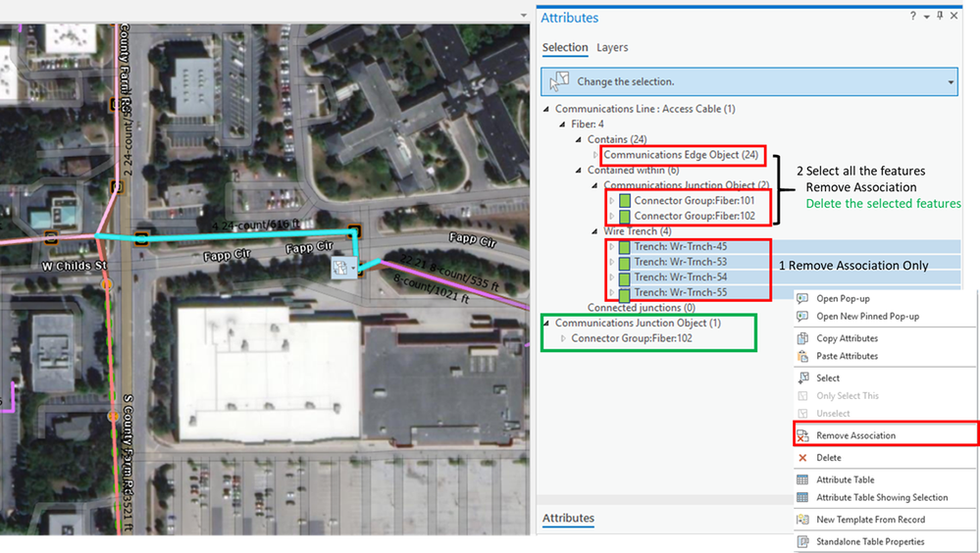Choose Open New Pinned Pop-up entry
The width and height of the screenshot is (980, 553).
885,316
